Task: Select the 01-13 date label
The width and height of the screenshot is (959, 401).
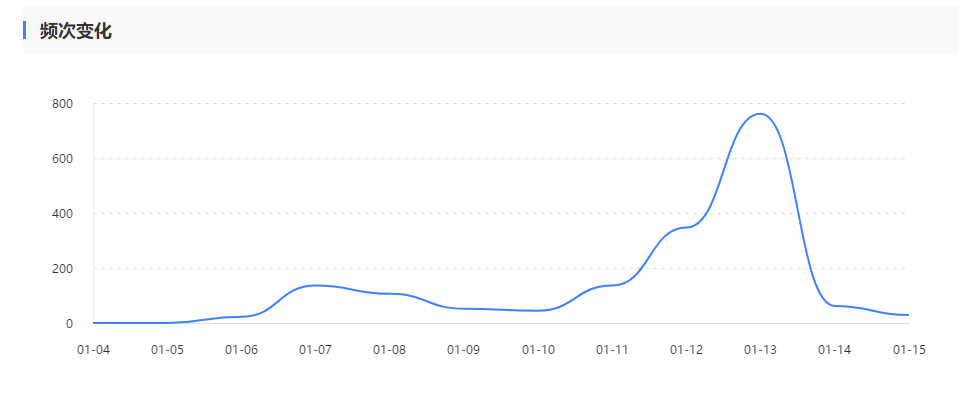Action: [x=760, y=350]
